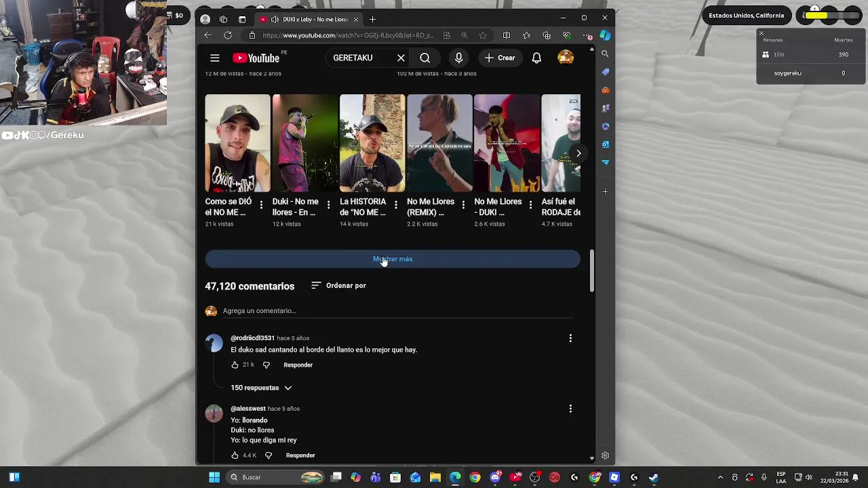This screenshot has height=488, width=868.
Task: Open Edge sidebar search icon
Action: pyautogui.click(x=605, y=54)
